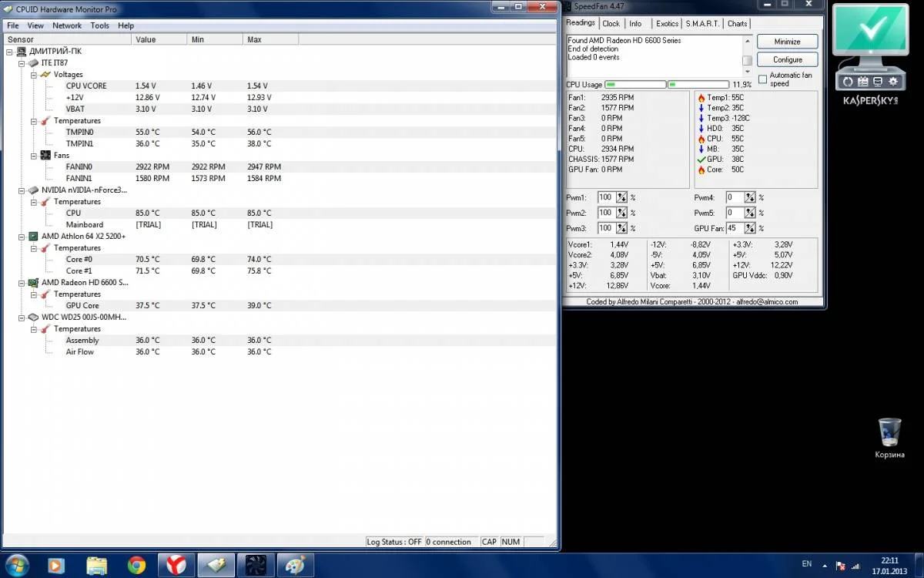Collapse the Voltages tree node

coord(34,75)
